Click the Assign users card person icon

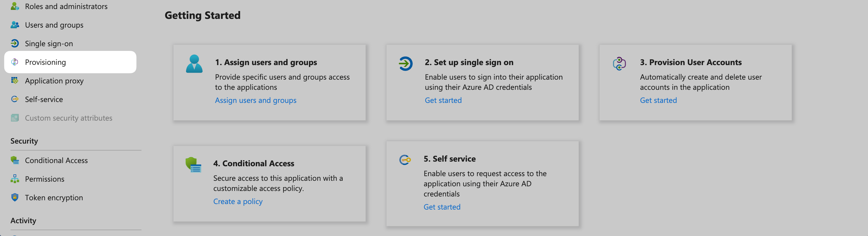194,64
